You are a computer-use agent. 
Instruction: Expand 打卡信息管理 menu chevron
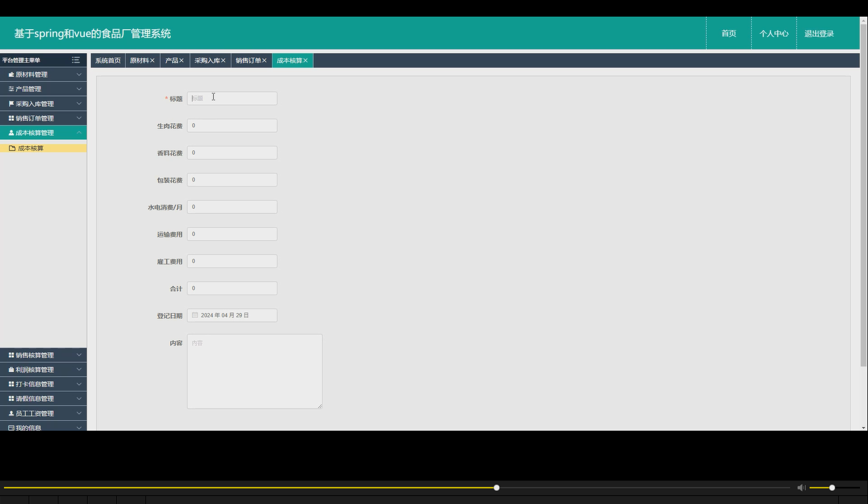[x=79, y=384]
